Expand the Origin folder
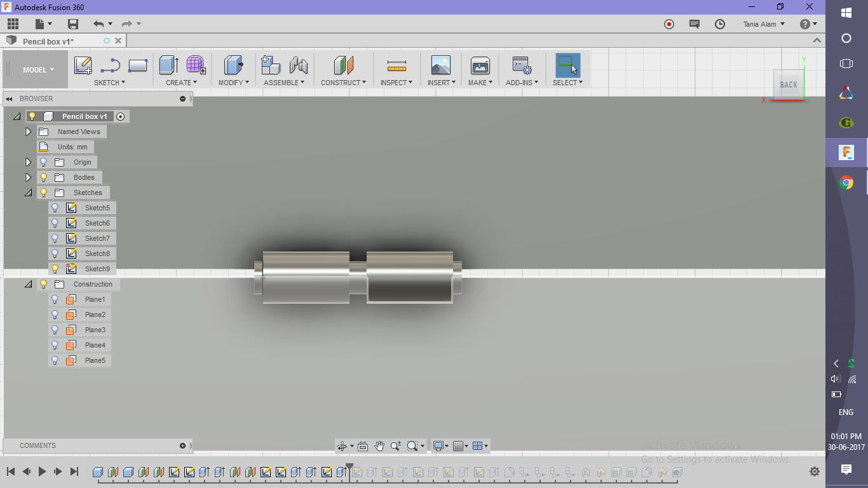Viewport: 868px width, 488px height. point(28,162)
